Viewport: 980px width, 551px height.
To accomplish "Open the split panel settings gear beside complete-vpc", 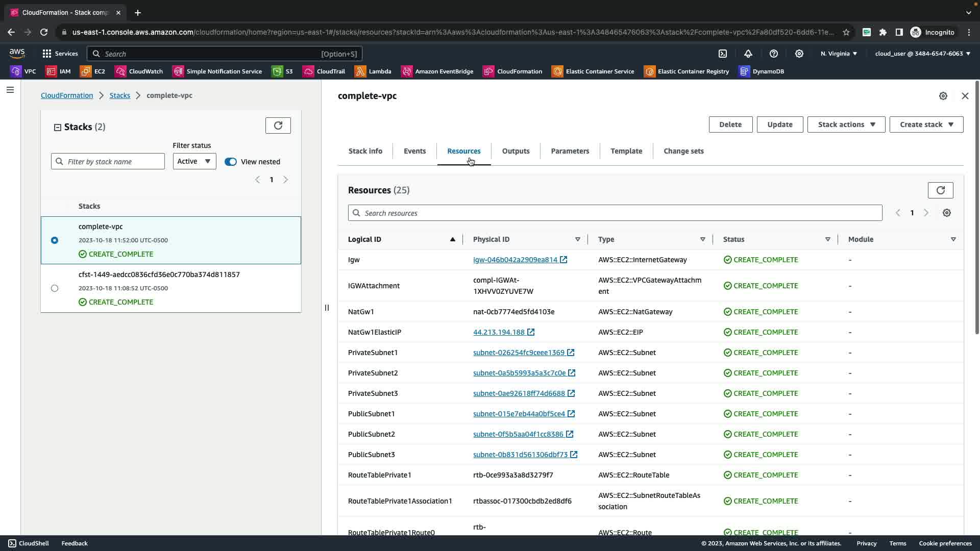I will click(x=943, y=96).
